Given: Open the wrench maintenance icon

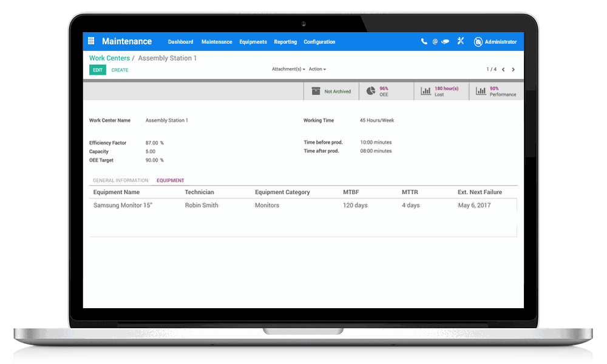Looking at the screenshot, I should click(x=460, y=41).
